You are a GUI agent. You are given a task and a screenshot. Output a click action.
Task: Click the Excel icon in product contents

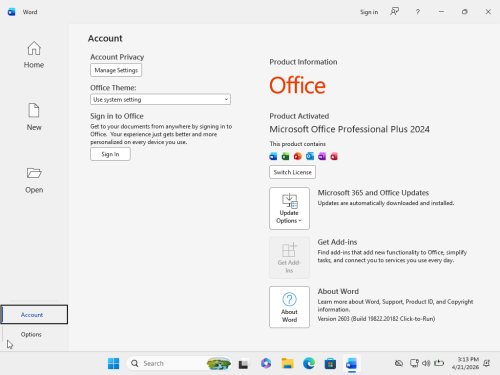[285, 156]
